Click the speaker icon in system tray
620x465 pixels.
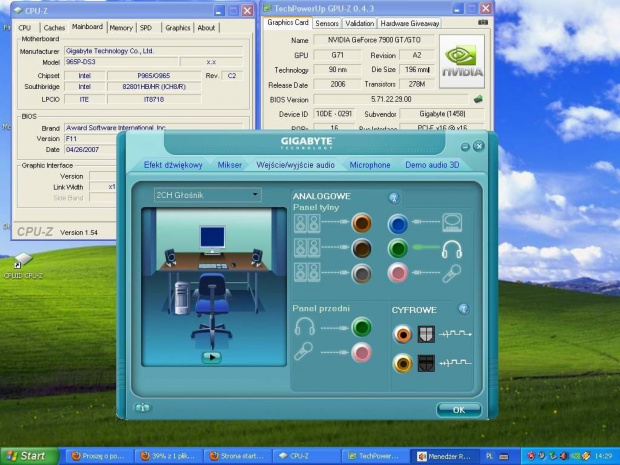click(564, 456)
